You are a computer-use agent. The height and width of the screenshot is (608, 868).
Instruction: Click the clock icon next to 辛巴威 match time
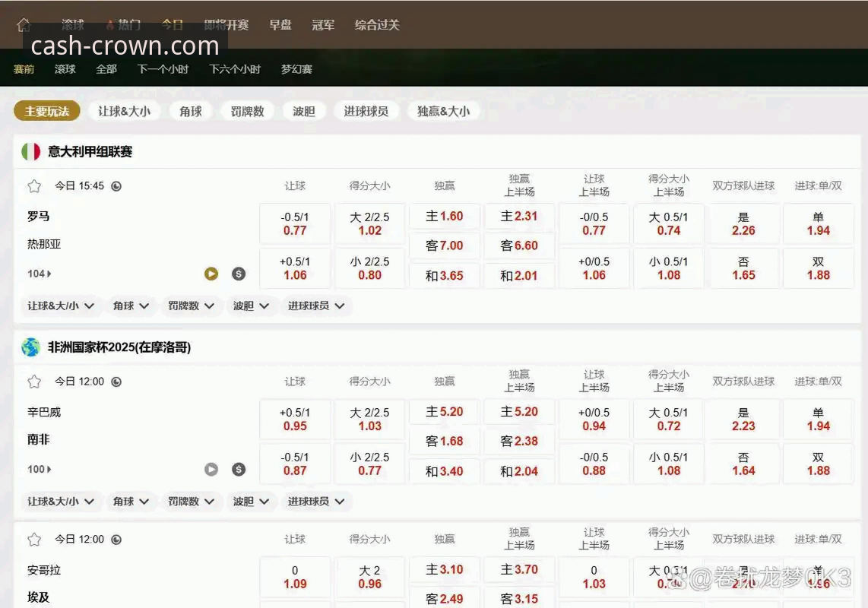pyautogui.click(x=116, y=382)
